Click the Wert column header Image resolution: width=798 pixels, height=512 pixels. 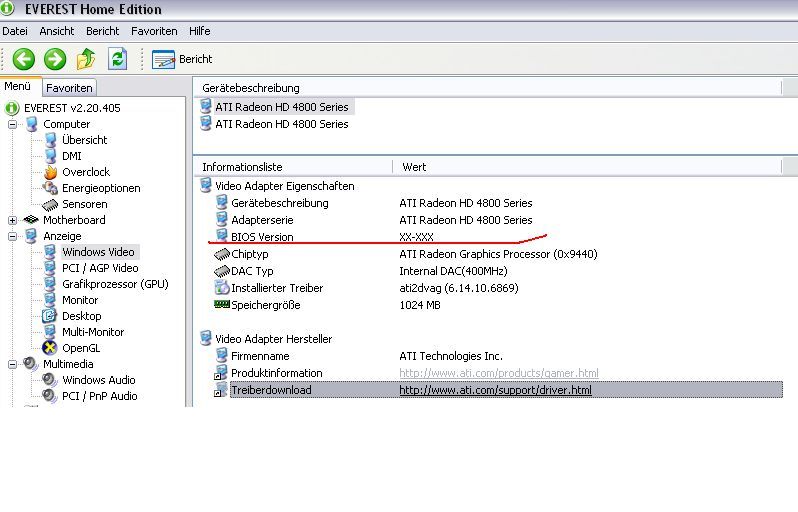(x=587, y=167)
